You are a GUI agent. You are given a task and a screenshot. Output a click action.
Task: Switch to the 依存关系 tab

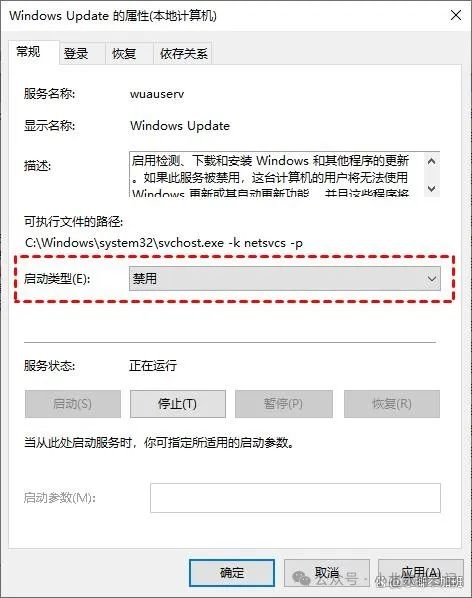pos(183,53)
